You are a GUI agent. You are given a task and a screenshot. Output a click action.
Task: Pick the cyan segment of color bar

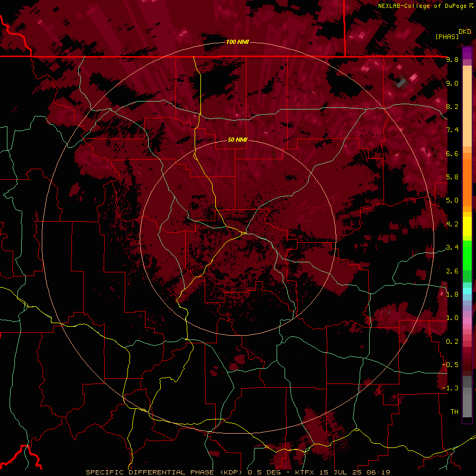pyautogui.click(x=467, y=291)
